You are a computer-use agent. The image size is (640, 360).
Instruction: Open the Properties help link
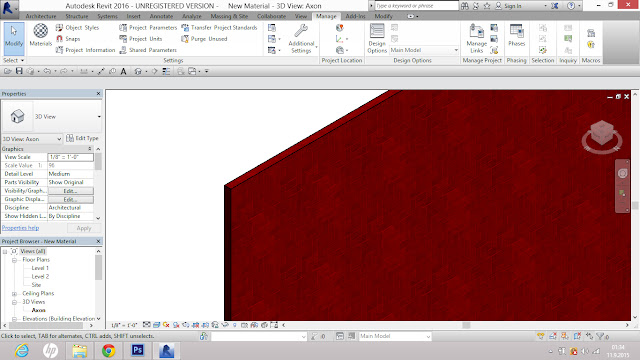click(x=20, y=228)
